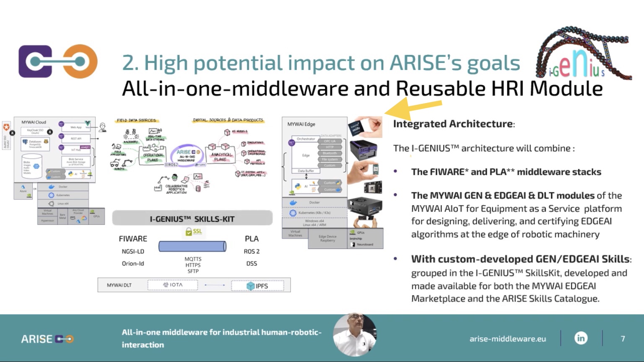Viewport: 644px width, 362px height.
Task: Open the arise-middleware.eu link
Action: (x=507, y=339)
